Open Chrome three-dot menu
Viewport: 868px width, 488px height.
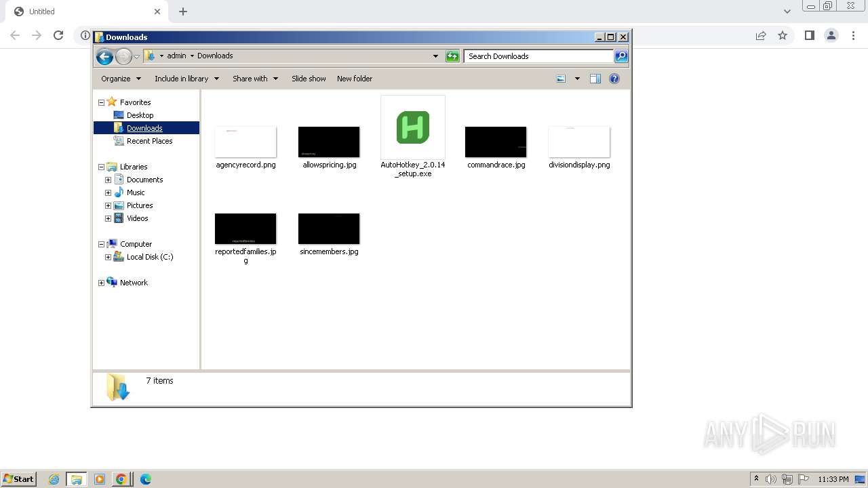click(x=853, y=35)
